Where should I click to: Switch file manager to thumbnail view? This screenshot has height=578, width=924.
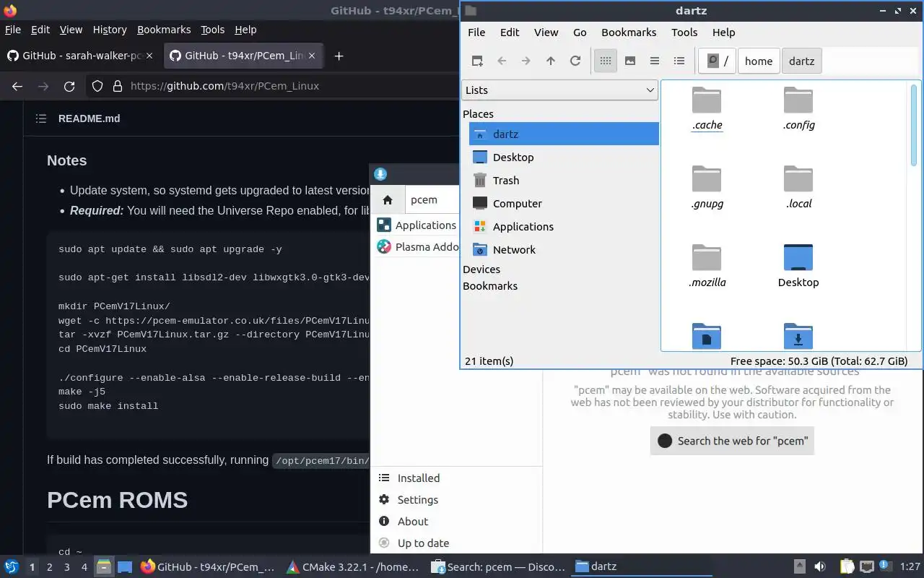tap(630, 61)
